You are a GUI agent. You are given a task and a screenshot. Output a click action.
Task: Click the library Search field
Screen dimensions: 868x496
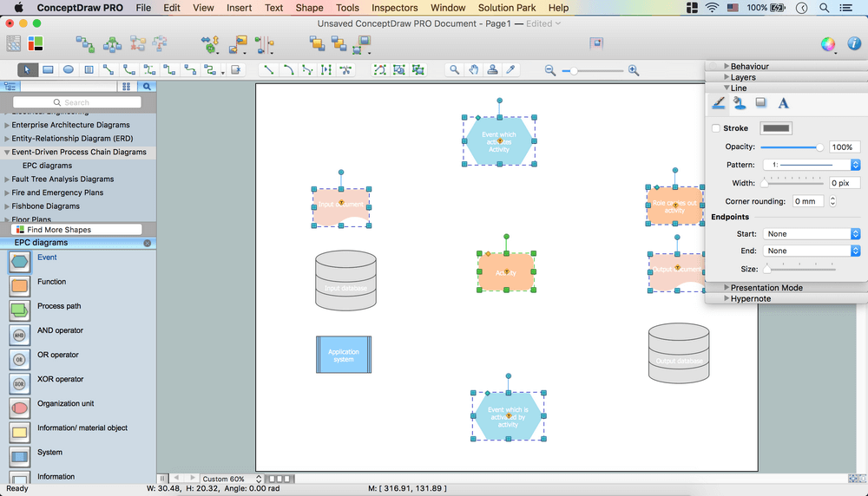(76, 102)
